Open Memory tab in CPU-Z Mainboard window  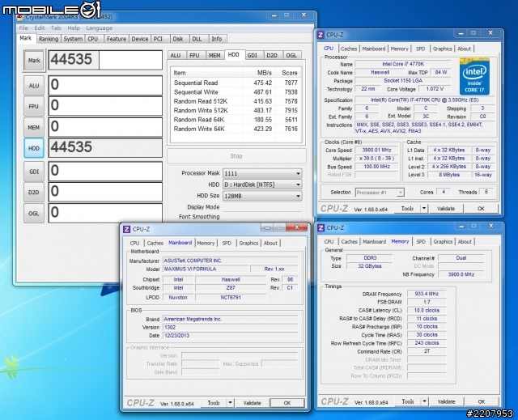206,243
